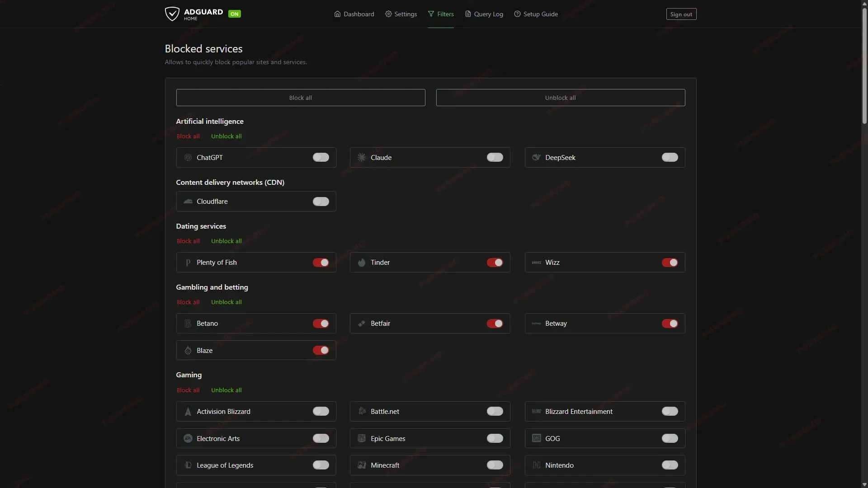Click the scrollbar down arrow
The image size is (868, 488).
(x=864, y=484)
